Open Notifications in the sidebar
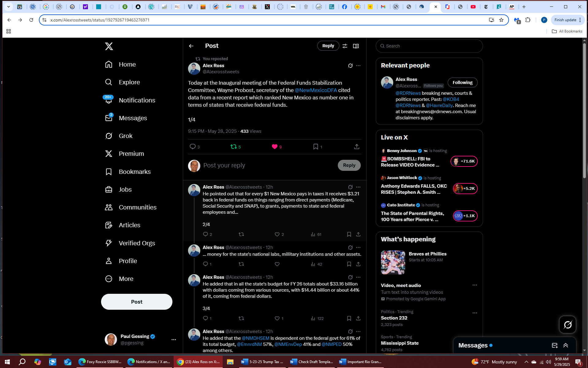Screen dimensions: 588x368 (137, 100)
